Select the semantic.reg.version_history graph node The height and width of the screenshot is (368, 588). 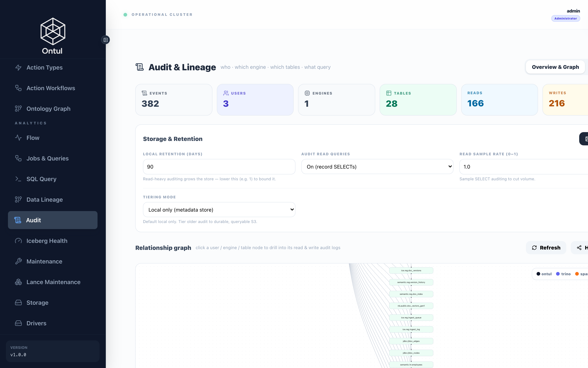point(411,282)
